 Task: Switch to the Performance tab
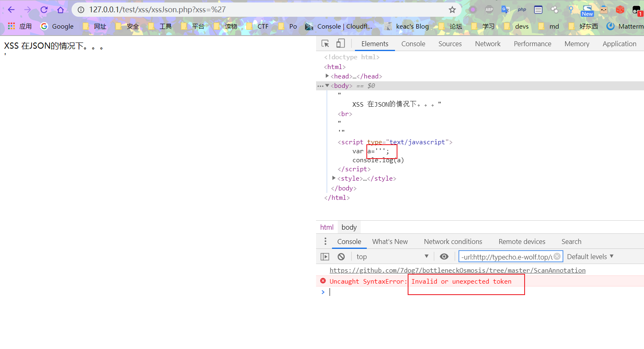(532, 44)
